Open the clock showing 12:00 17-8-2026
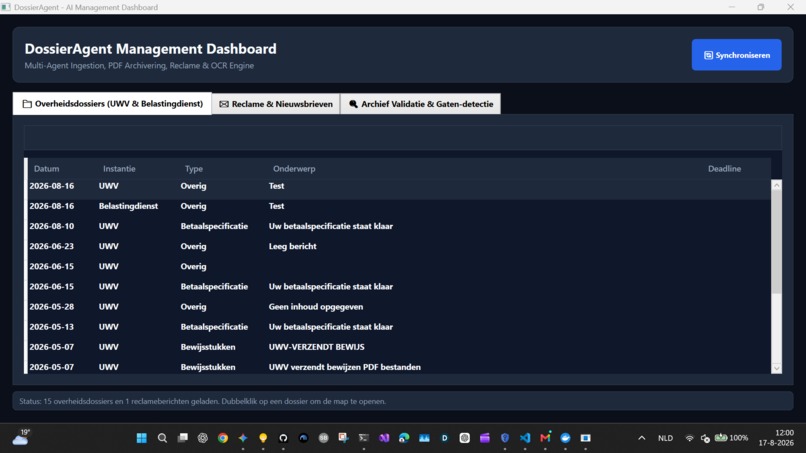 click(x=776, y=438)
